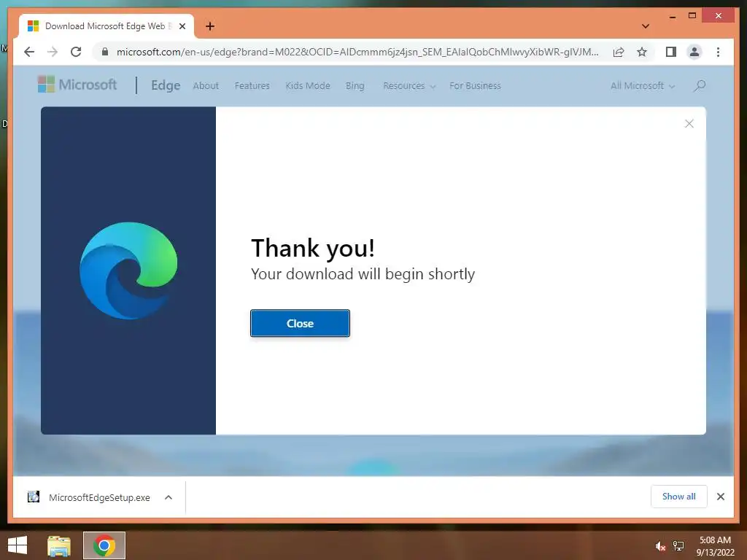Open the For Business menu item

coord(475,86)
